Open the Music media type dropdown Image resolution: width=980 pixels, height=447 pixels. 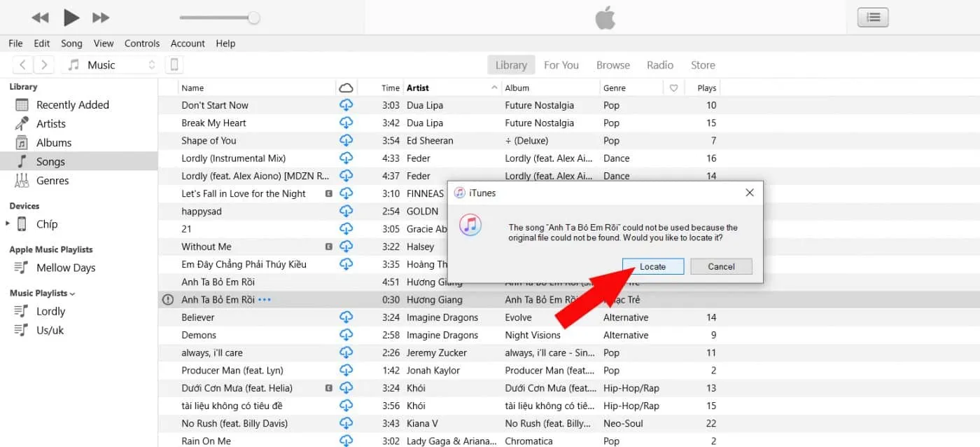pyautogui.click(x=111, y=65)
